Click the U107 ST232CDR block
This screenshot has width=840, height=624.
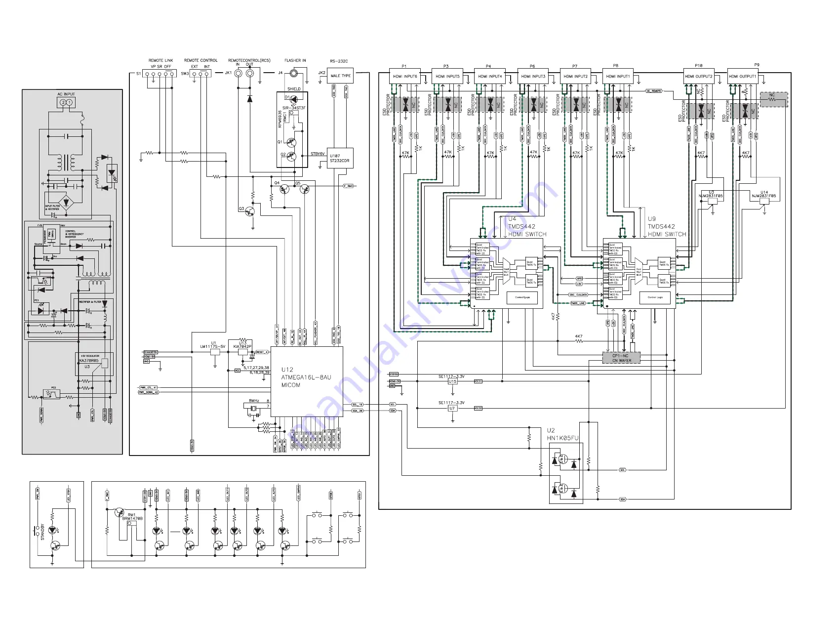340,158
